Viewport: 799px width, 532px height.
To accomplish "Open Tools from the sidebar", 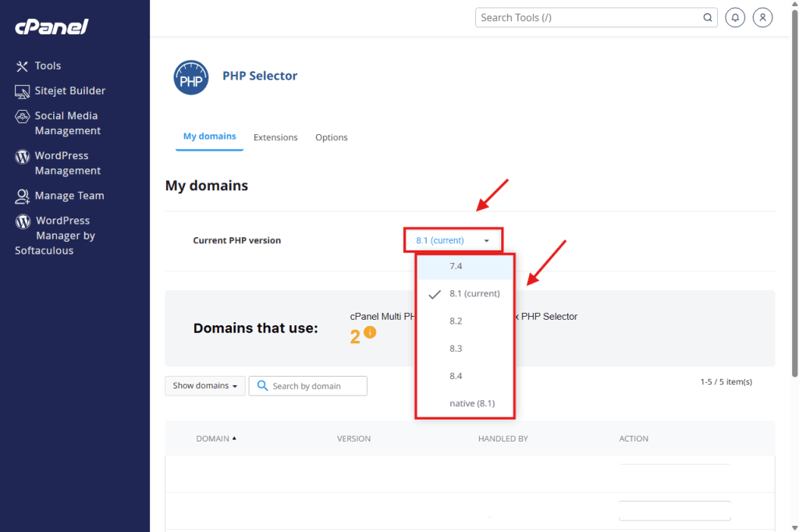I will coord(47,66).
